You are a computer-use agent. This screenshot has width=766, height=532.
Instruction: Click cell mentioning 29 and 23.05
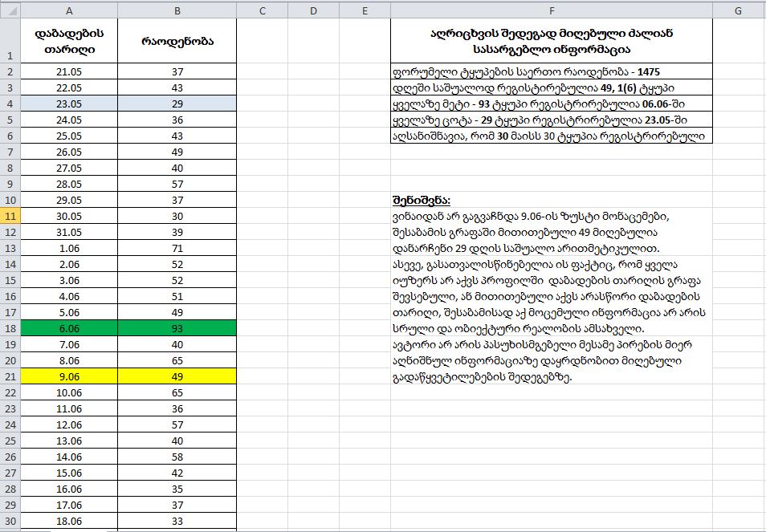point(552,120)
